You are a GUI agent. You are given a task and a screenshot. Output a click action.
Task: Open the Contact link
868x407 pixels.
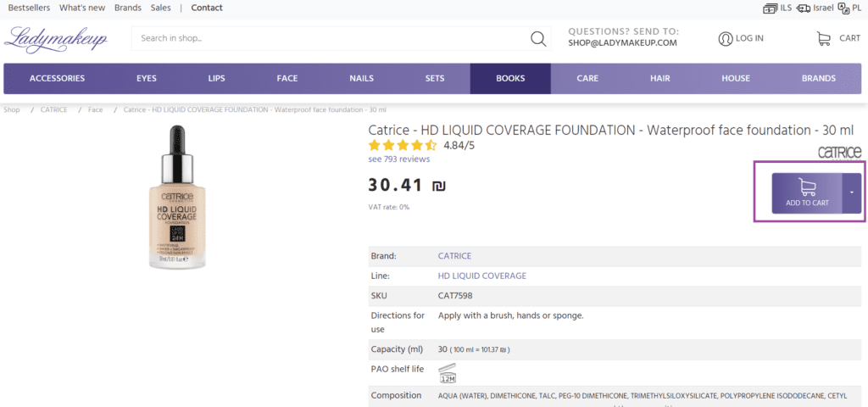207,8
